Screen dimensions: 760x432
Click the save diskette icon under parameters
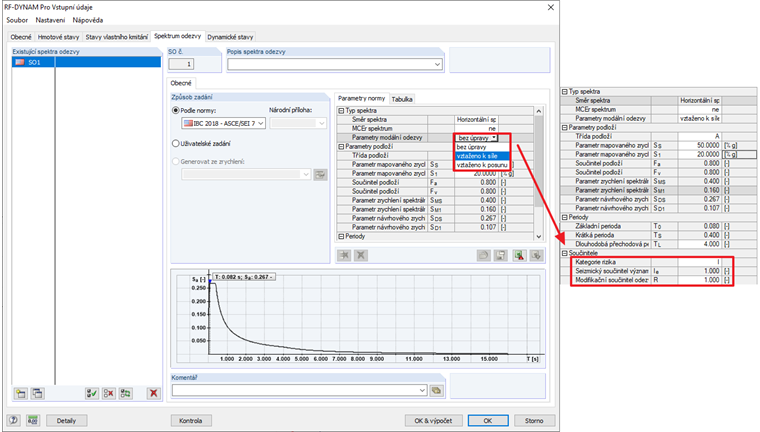click(500, 256)
